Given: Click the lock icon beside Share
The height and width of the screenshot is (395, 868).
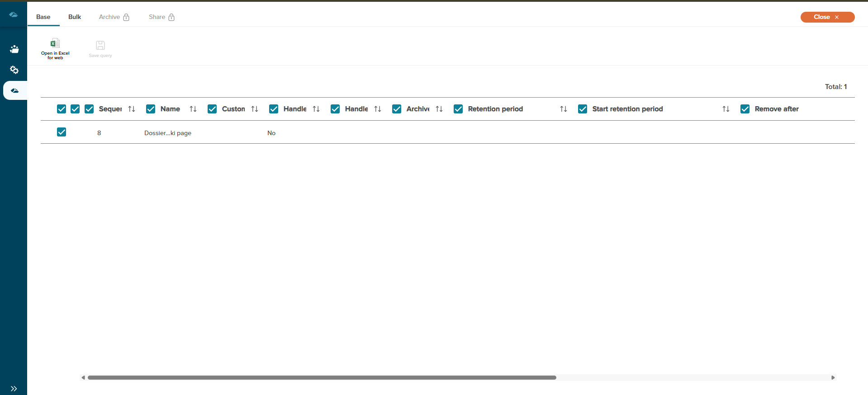Looking at the screenshot, I should coord(171,17).
